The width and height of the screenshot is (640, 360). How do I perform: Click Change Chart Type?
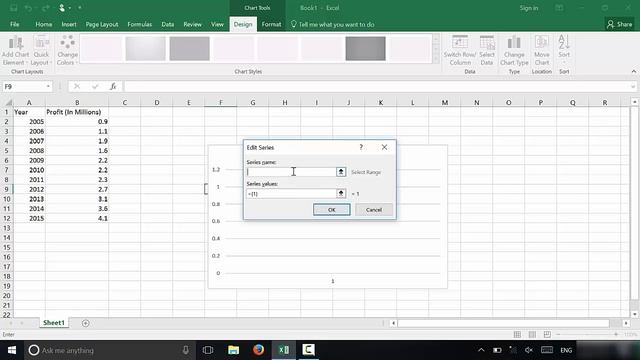(514, 51)
